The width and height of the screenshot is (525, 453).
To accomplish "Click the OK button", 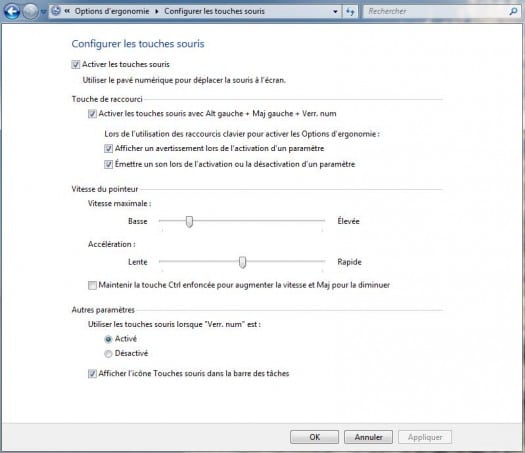I will click(x=314, y=437).
